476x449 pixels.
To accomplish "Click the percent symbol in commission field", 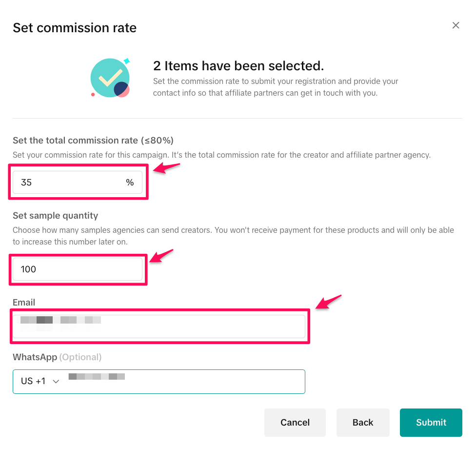I will pos(130,183).
